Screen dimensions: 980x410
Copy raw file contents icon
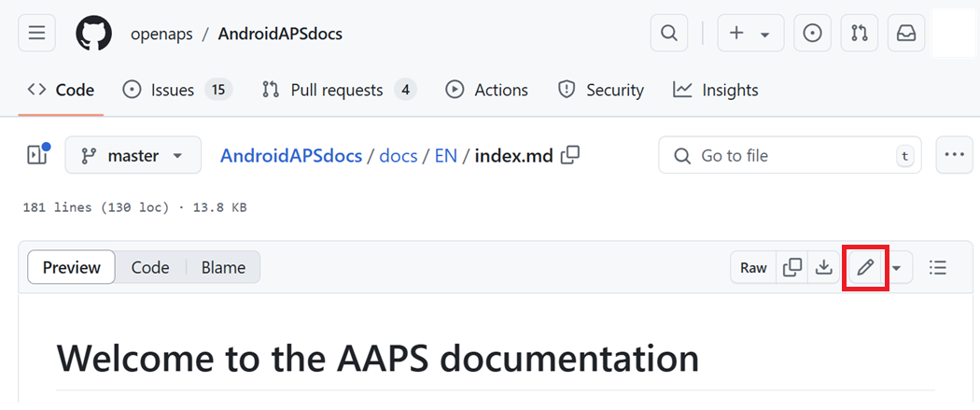click(x=791, y=267)
